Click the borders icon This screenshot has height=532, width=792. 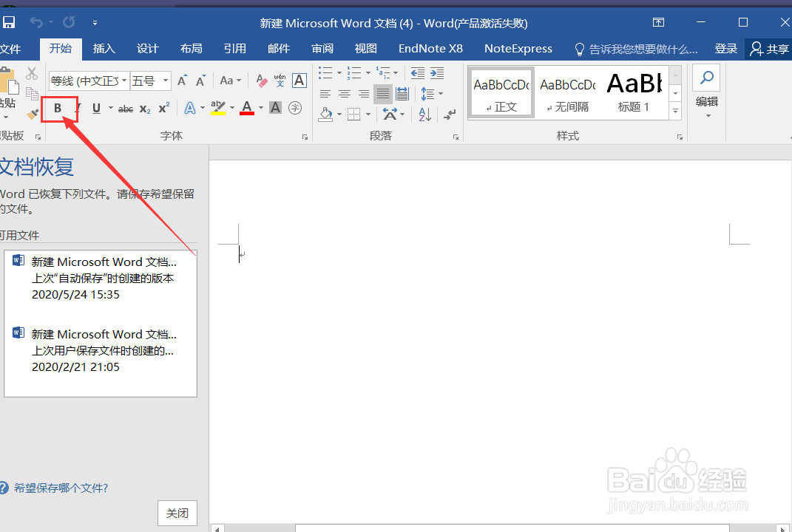[354, 115]
